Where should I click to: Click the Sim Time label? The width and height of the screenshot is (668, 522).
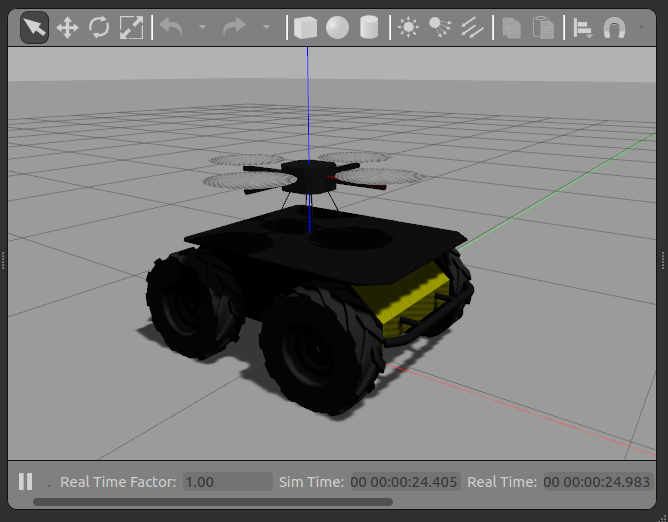[311, 482]
